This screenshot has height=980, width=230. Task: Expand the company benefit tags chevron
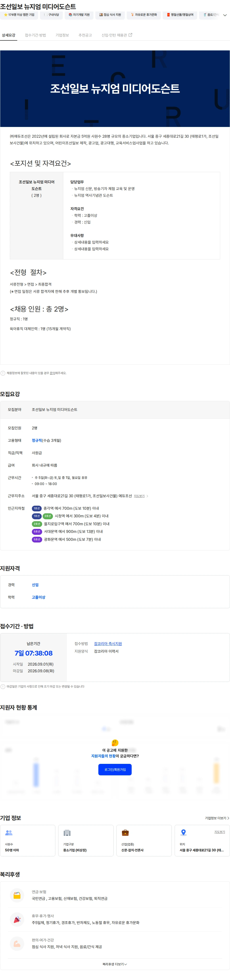(x=225, y=15)
